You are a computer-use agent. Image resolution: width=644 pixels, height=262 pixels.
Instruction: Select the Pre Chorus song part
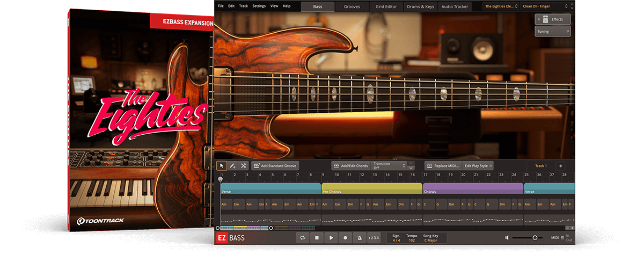click(372, 188)
